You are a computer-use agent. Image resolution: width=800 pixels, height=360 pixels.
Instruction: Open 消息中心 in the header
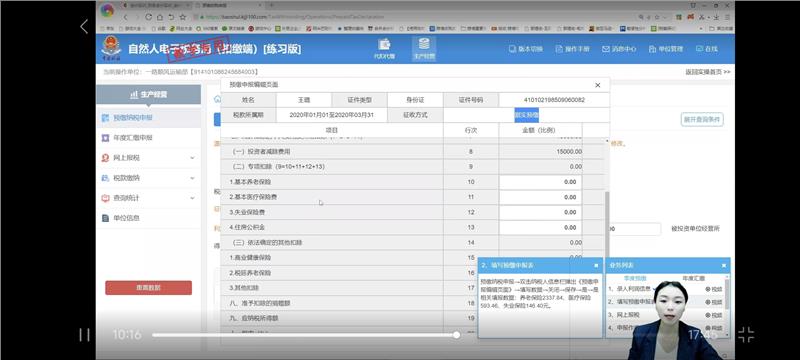pyautogui.click(x=619, y=49)
